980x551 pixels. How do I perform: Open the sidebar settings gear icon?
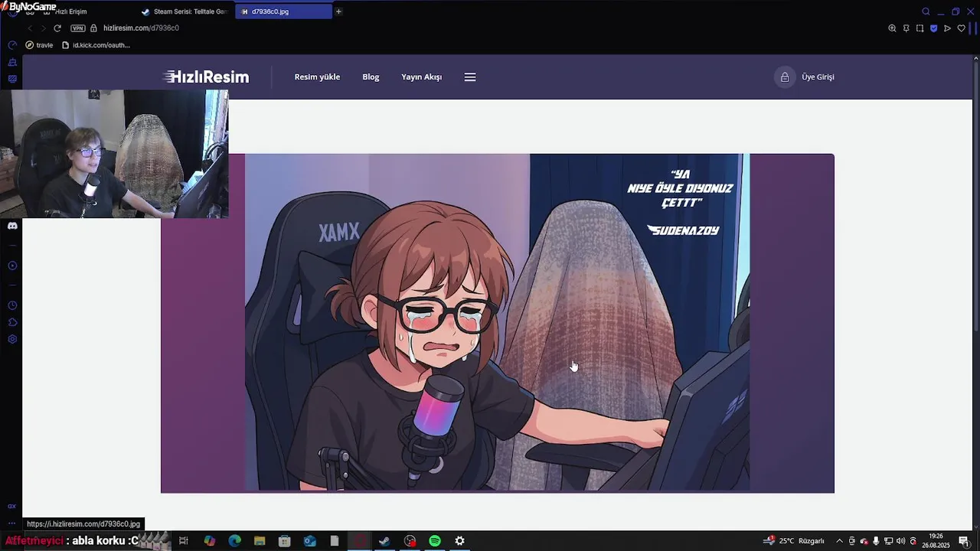(12, 339)
